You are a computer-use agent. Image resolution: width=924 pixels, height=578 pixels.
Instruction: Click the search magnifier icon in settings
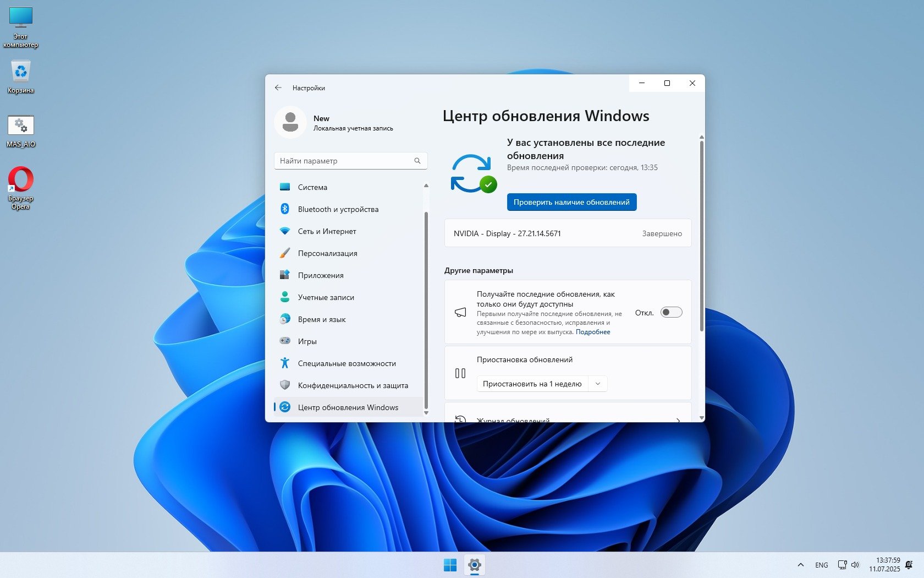coord(417,161)
